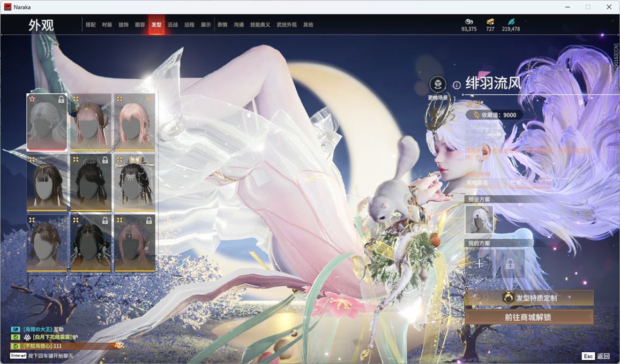Open the 展示 tab
This screenshot has height=364, width=620.
coord(206,25)
